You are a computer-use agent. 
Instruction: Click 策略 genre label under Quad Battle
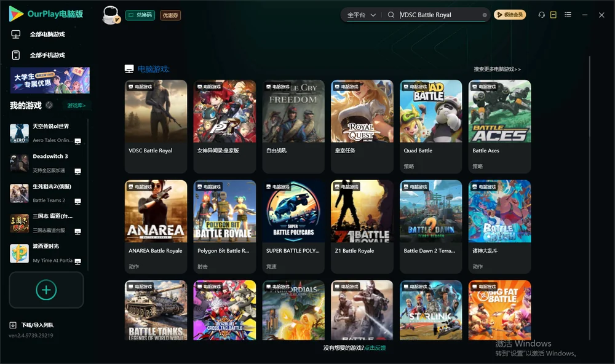(409, 166)
